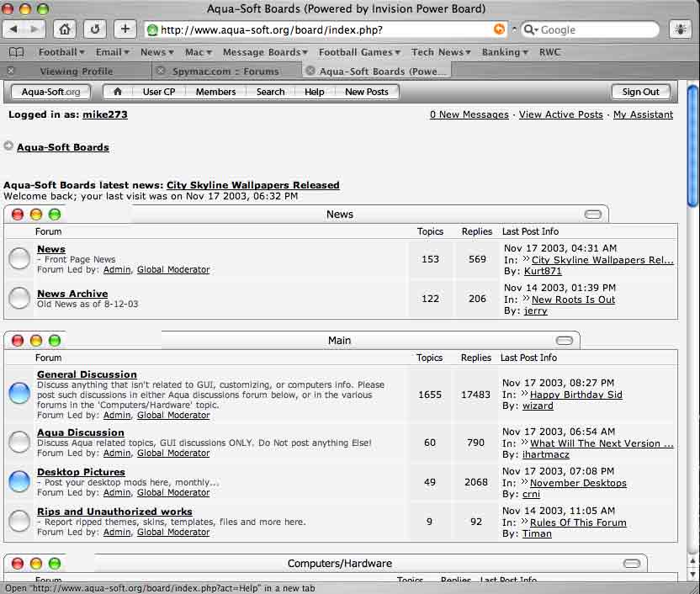700x594 pixels.
Task: Open the Email bookmarks dropdown
Action: coord(113,52)
